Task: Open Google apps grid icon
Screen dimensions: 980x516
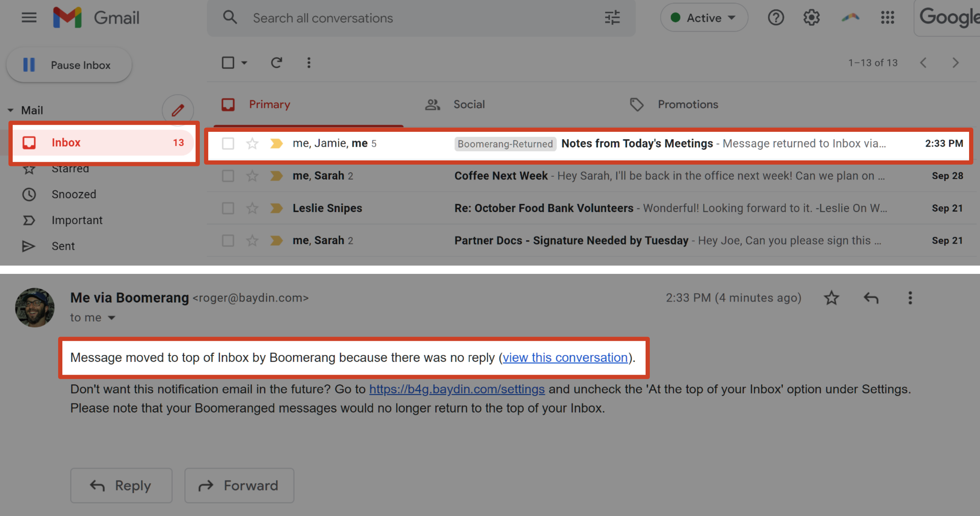Action: (887, 18)
